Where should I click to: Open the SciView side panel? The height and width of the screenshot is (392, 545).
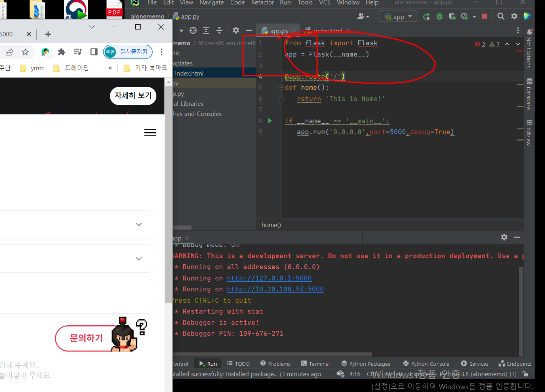[529, 133]
